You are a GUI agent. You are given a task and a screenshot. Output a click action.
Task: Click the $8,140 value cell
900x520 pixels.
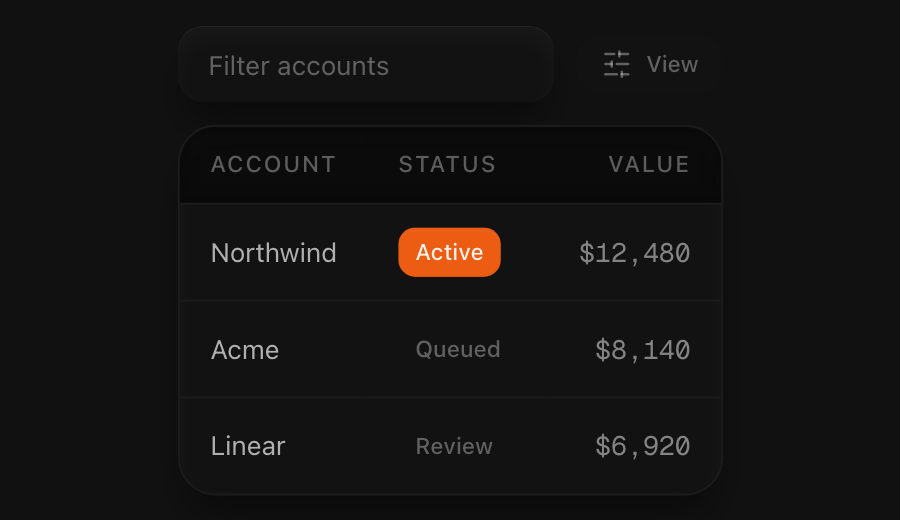pyautogui.click(x=642, y=350)
